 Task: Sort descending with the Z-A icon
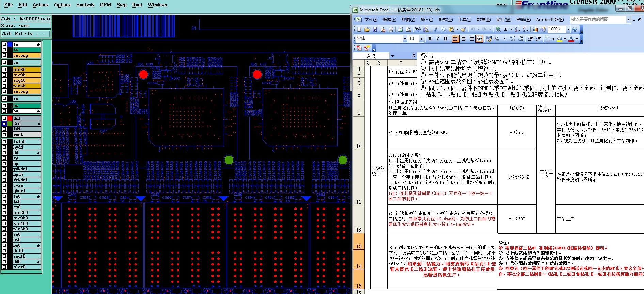point(525,29)
